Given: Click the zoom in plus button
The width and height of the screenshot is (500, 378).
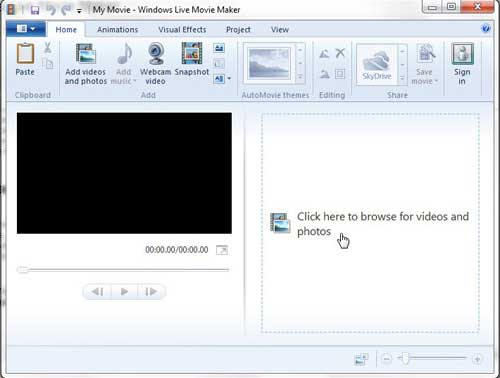Looking at the screenshot, I should (x=477, y=359).
